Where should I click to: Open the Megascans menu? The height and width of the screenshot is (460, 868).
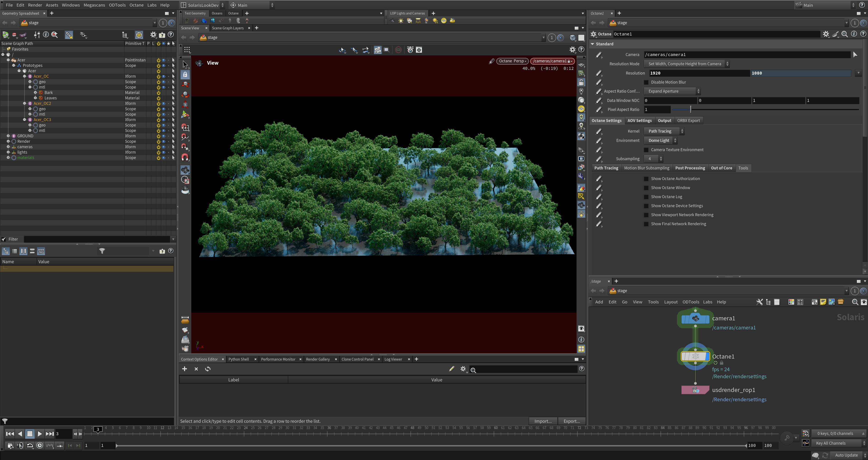[94, 5]
